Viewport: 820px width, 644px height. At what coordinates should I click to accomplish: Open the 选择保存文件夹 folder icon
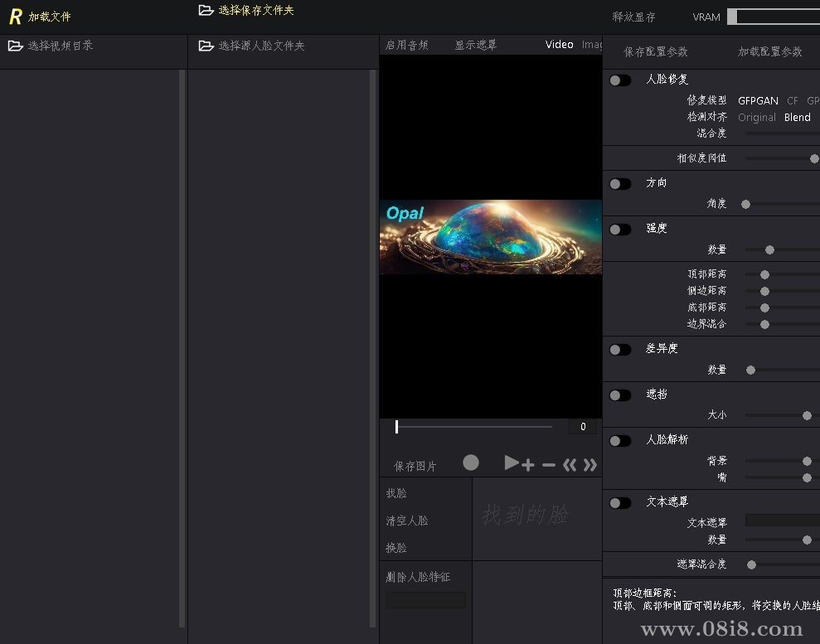[206, 10]
